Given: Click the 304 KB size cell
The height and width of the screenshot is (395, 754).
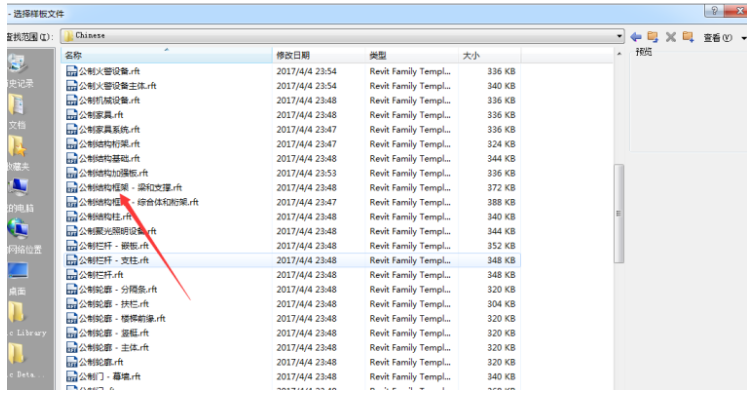Looking at the screenshot, I should tap(501, 304).
